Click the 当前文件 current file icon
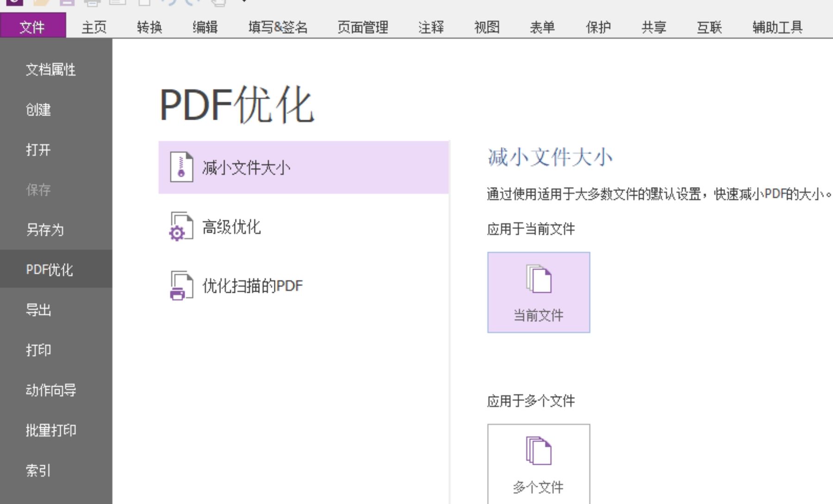The height and width of the screenshot is (504, 833). (x=538, y=291)
